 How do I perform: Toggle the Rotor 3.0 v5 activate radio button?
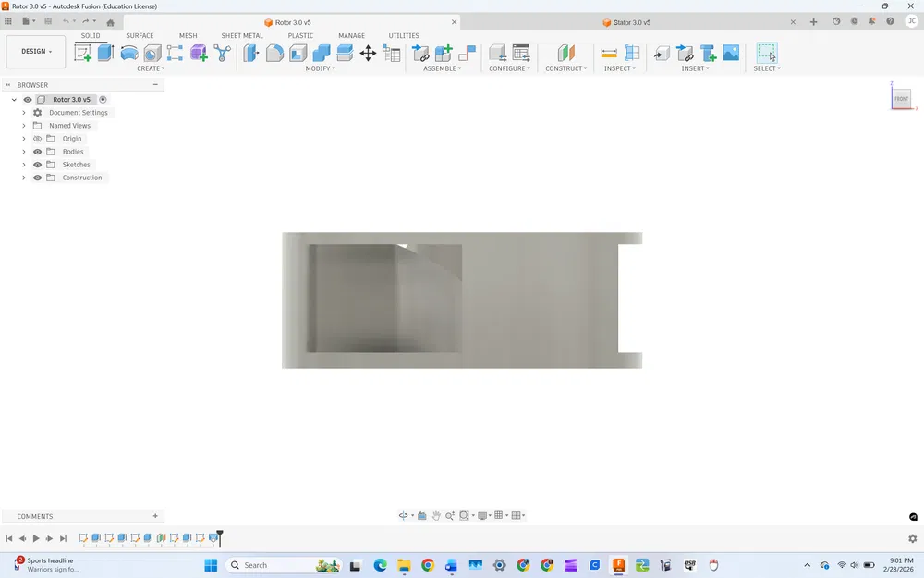tap(103, 100)
